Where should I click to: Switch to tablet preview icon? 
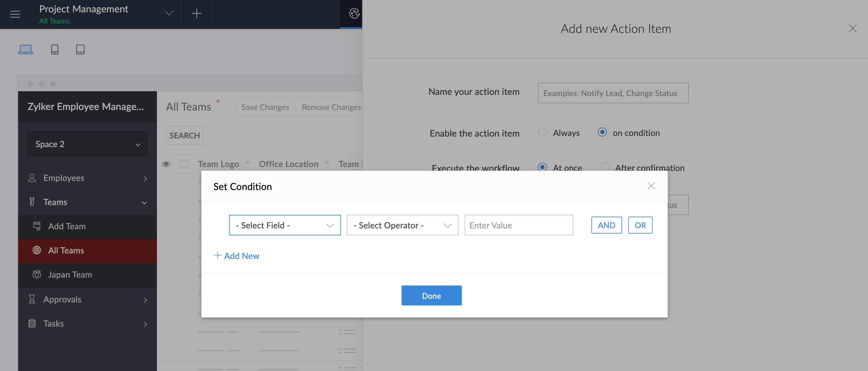click(x=80, y=50)
